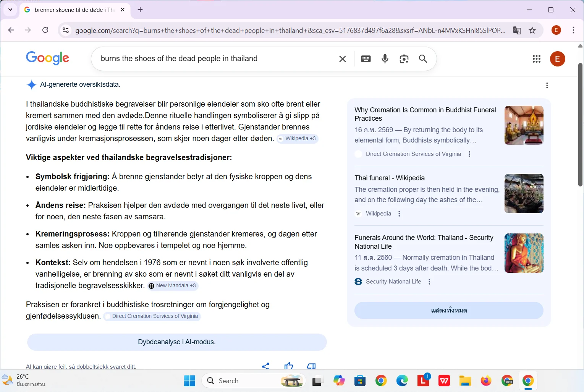
Task: Give a thumbs down to the AI answer
Action: (311, 366)
